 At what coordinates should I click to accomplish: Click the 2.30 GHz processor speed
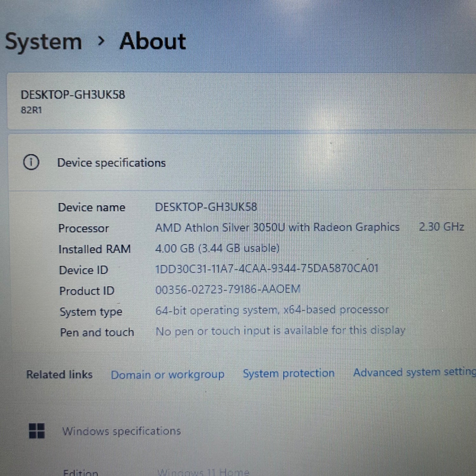click(441, 227)
